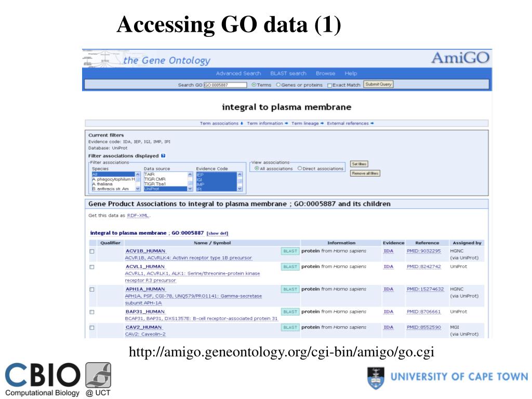Choose 'B. anthracis str. Am' in Species list
This screenshot has height=399, width=532.
[114, 189]
